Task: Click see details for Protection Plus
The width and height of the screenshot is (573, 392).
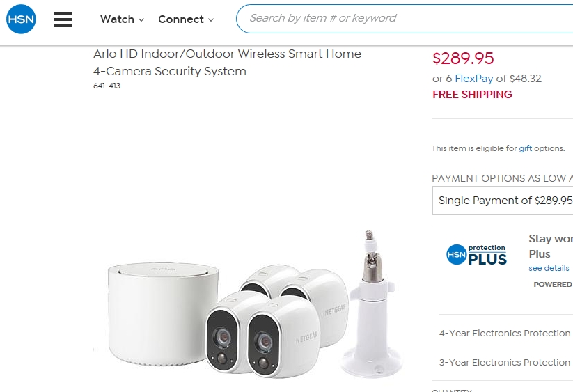Action: [x=549, y=268]
